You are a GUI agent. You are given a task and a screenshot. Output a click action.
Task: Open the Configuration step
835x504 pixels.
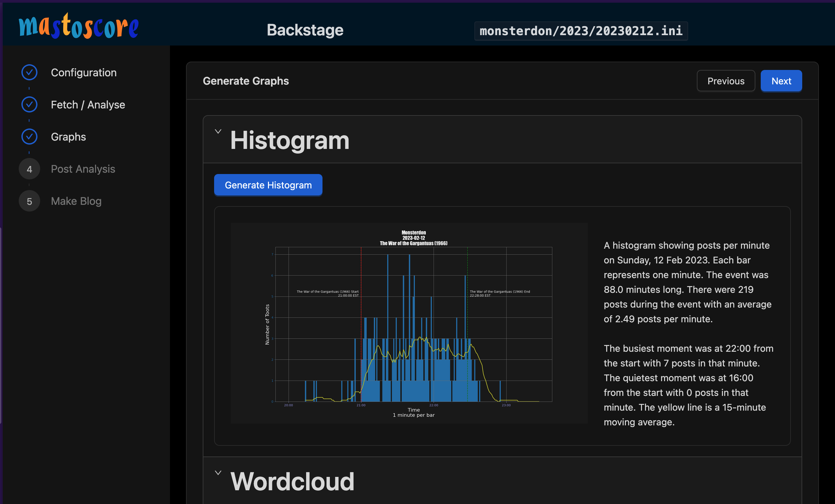[x=84, y=73]
